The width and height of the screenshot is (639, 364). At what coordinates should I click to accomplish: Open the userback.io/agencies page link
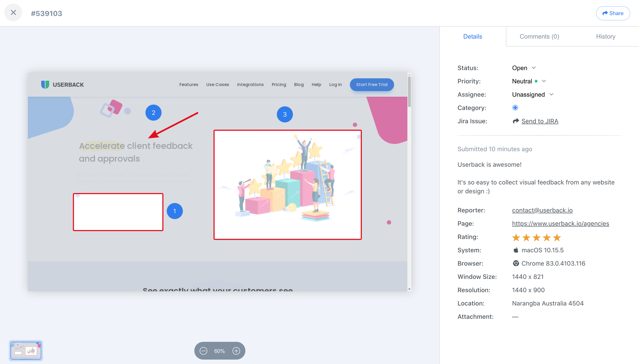[560, 223]
